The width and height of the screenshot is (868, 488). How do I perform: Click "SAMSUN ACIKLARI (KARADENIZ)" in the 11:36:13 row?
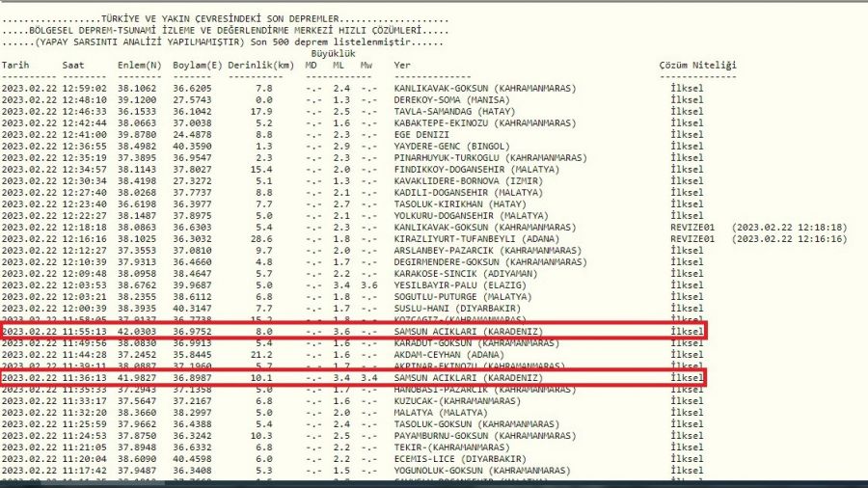469,378
